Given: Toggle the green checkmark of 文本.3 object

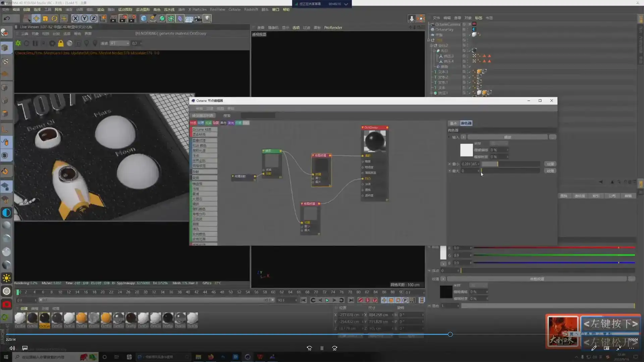Looking at the screenshot, I should pos(470,72).
